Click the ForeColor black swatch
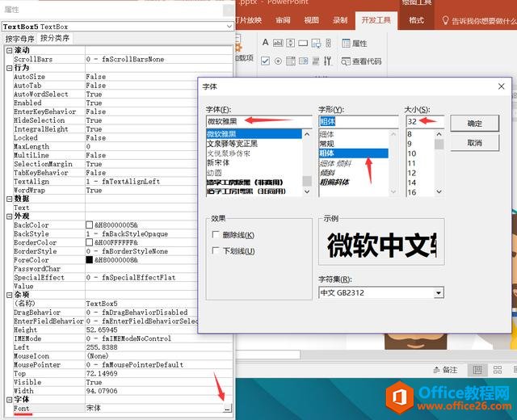The height and width of the screenshot is (420, 517). [x=89, y=260]
